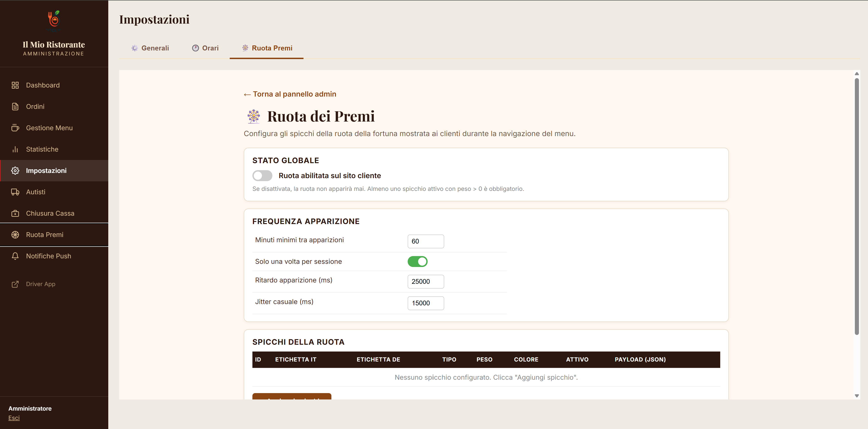Image resolution: width=868 pixels, height=429 pixels.
Task: Click the TIPO column header
Action: pyautogui.click(x=449, y=359)
